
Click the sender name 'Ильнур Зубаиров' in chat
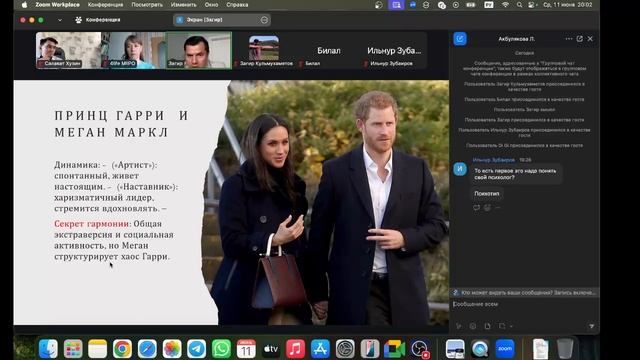(x=493, y=160)
